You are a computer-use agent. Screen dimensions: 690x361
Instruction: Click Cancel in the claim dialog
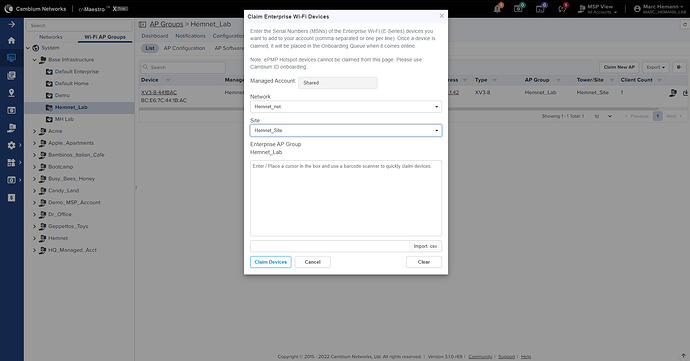(x=312, y=262)
